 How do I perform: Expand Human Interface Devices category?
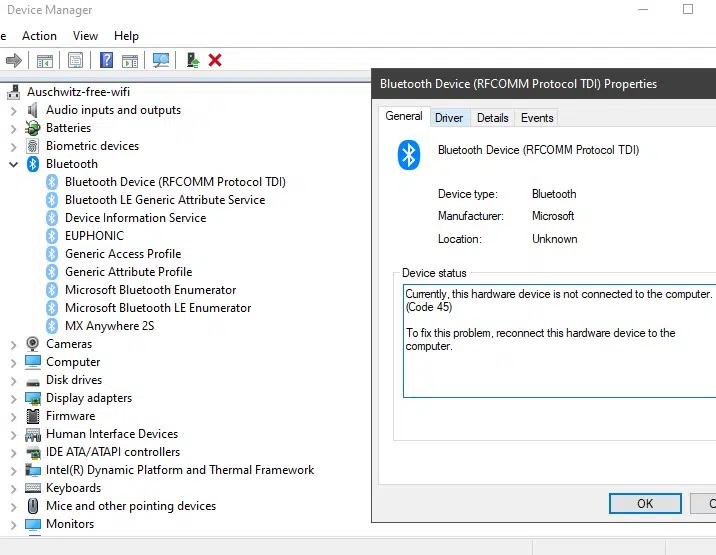click(14, 435)
